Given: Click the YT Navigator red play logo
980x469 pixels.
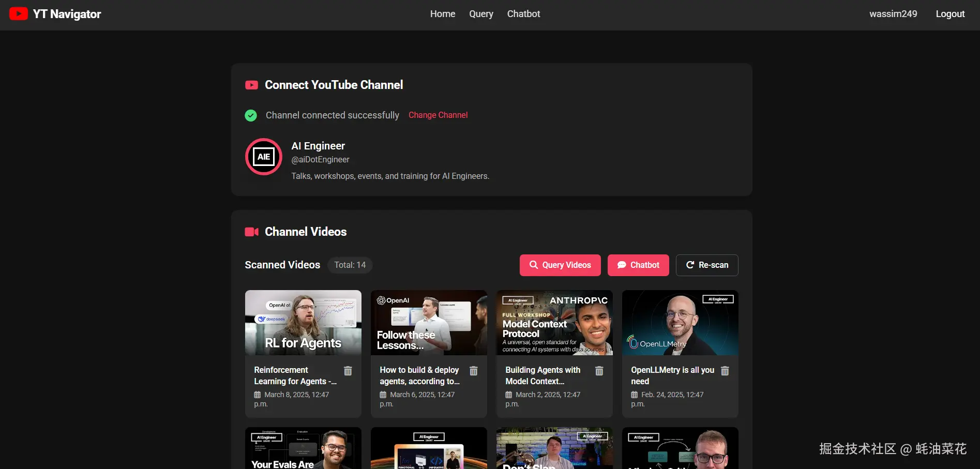Looking at the screenshot, I should (19, 13).
